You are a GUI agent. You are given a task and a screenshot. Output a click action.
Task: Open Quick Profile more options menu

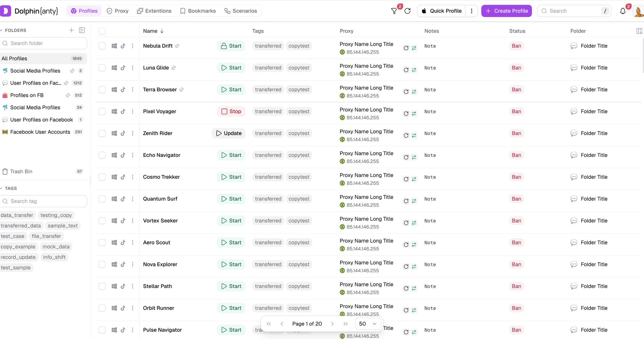tap(471, 11)
